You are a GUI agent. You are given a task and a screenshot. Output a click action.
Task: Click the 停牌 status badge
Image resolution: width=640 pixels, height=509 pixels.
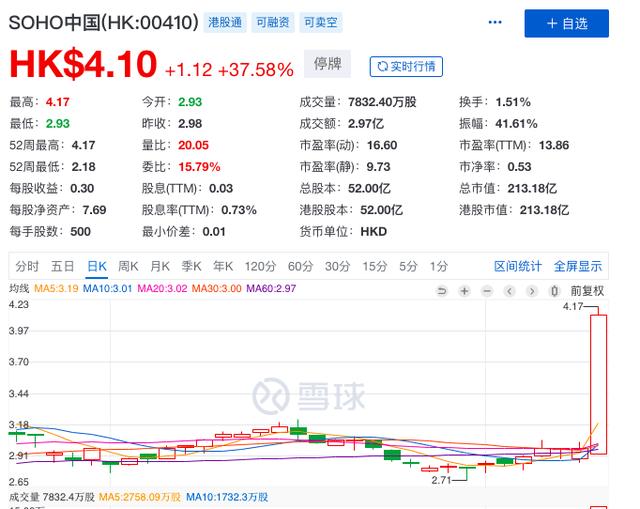click(327, 64)
